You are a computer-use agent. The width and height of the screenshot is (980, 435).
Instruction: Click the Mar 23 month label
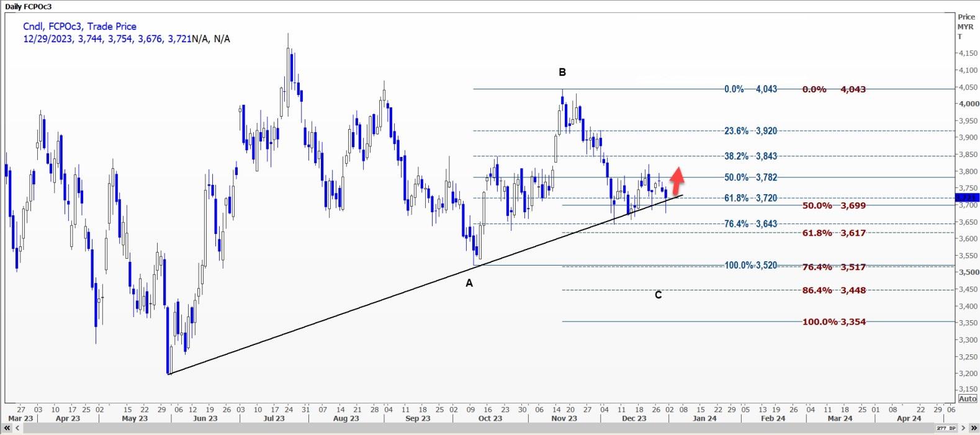point(20,418)
